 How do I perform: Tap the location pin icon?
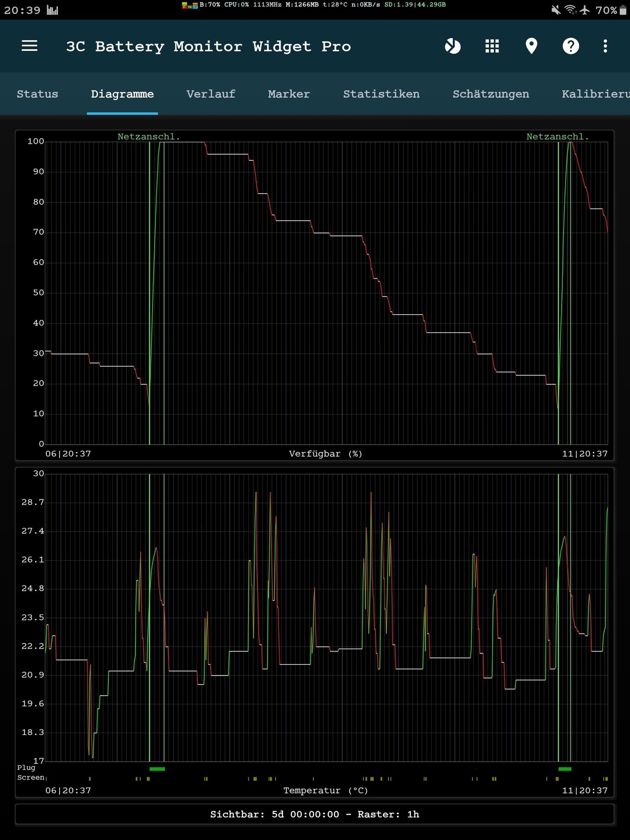[531, 46]
